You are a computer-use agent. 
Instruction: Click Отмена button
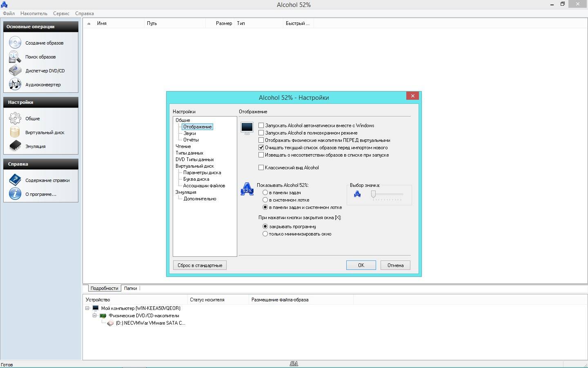(395, 265)
